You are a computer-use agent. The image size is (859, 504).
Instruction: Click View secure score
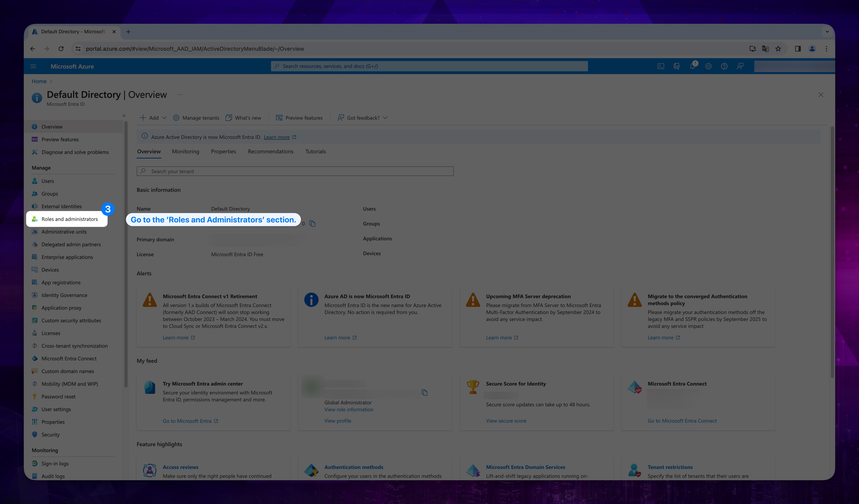(506, 421)
